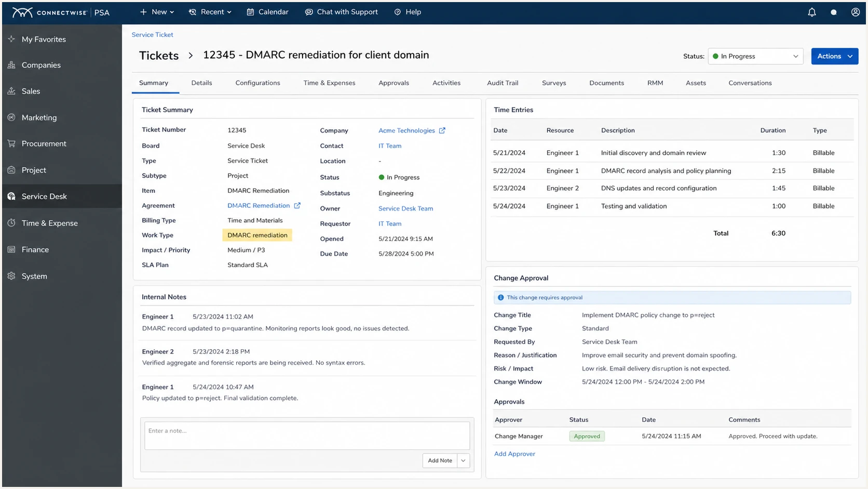The height and width of the screenshot is (489, 868).
Task: Open the Status In Progress dropdown
Action: (x=755, y=56)
